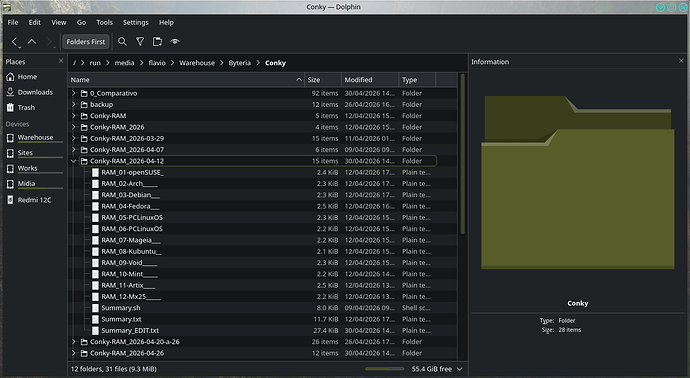Select Summary.sh shell script icon
The width and height of the screenshot is (690, 378).
point(95,308)
